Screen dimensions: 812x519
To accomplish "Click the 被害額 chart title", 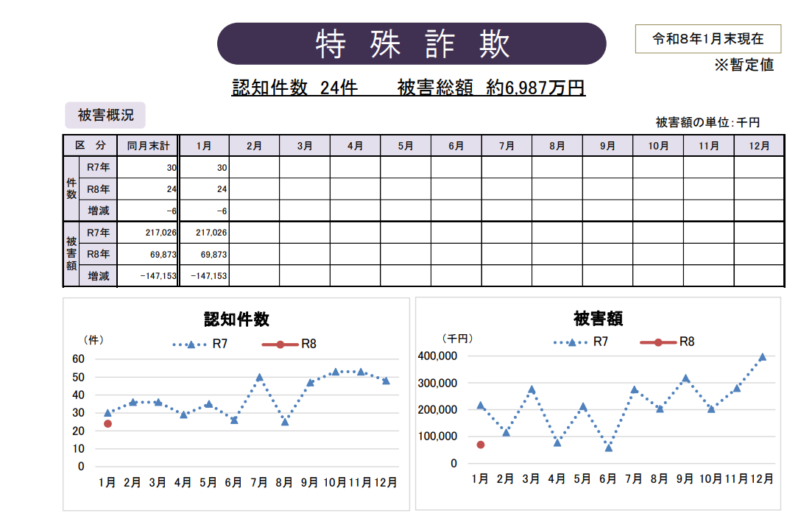I will 598,319.
